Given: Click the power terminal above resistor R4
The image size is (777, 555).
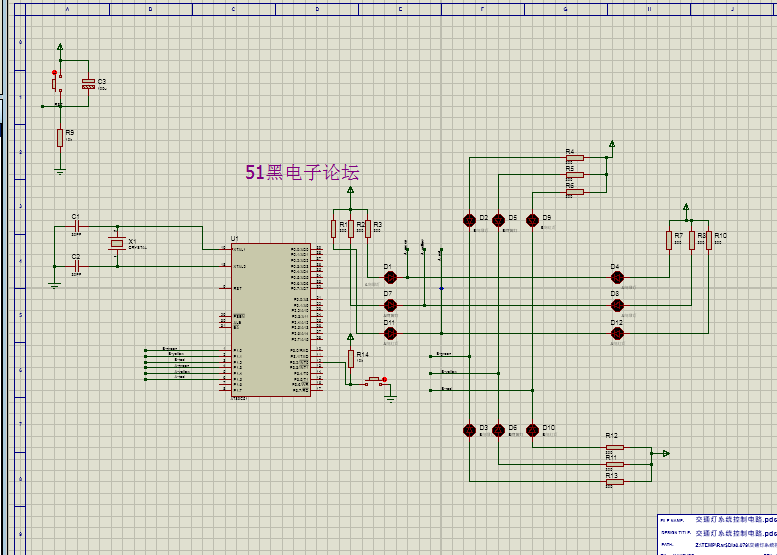Looking at the screenshot, I should [612, 144].
